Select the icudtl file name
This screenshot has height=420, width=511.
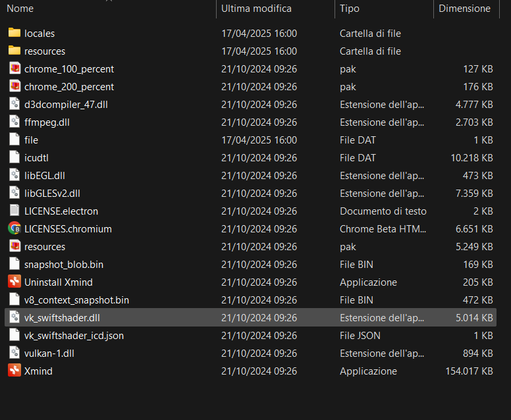(36, 158)
